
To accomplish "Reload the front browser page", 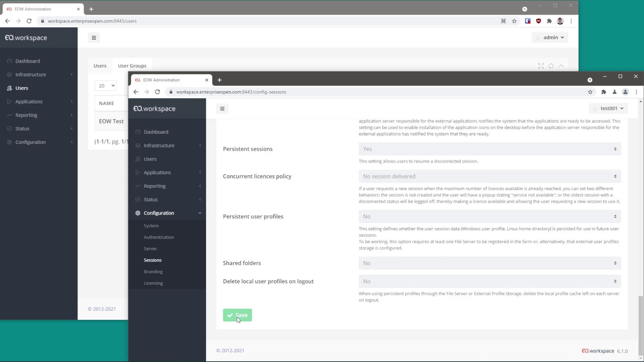I will click(157, 92).
